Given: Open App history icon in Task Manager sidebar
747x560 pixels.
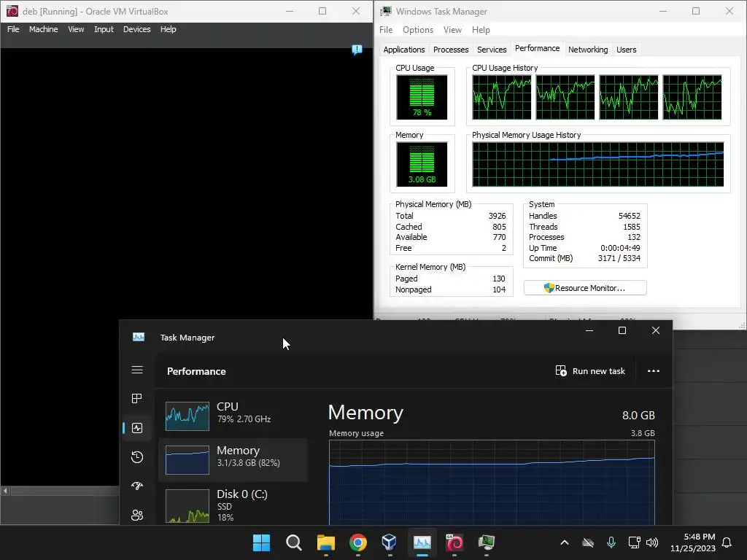Looking at the screenshot, I should (x=137, y=457).
